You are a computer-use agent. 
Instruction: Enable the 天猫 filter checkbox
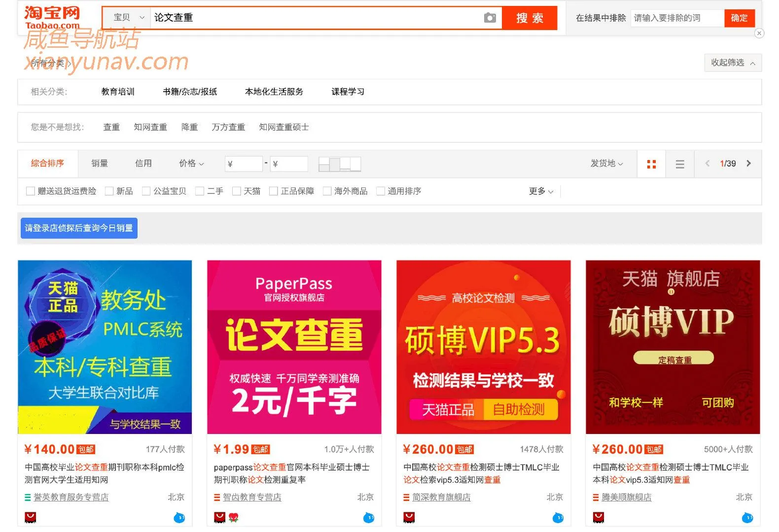pos(237,191)
